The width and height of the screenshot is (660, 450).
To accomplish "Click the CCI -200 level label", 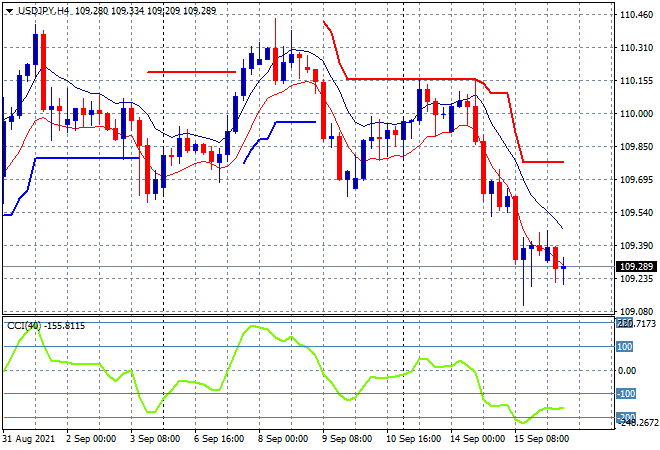I will 626,417.
